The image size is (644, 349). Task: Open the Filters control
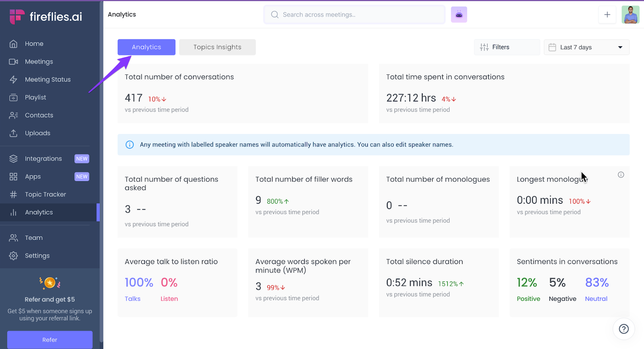click(506, 47)
